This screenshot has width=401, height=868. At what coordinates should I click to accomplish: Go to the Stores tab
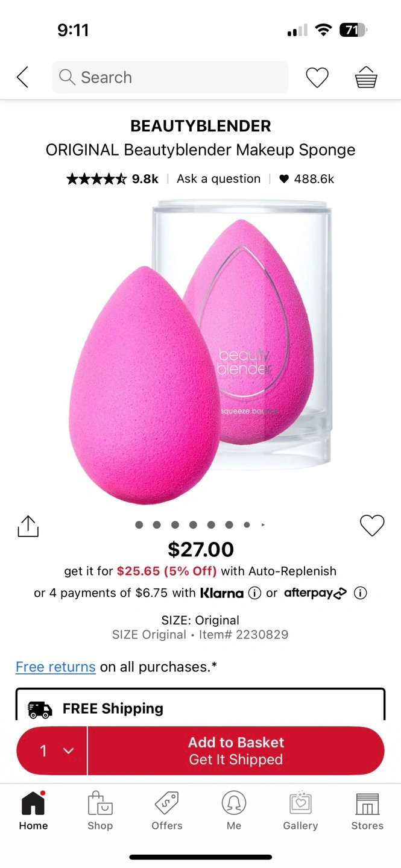point(367,811)
